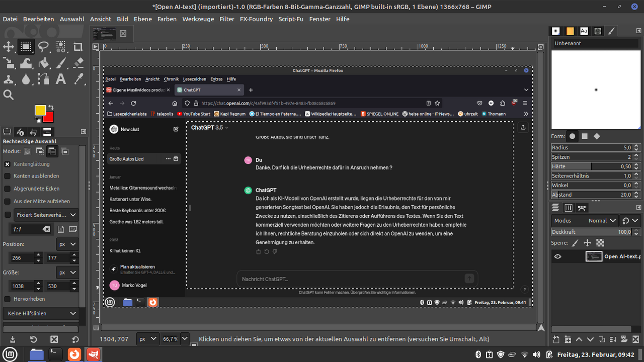Viewport: 644px width, 362px height.
Task: Switch to the Paths tab
Action: 582,208
